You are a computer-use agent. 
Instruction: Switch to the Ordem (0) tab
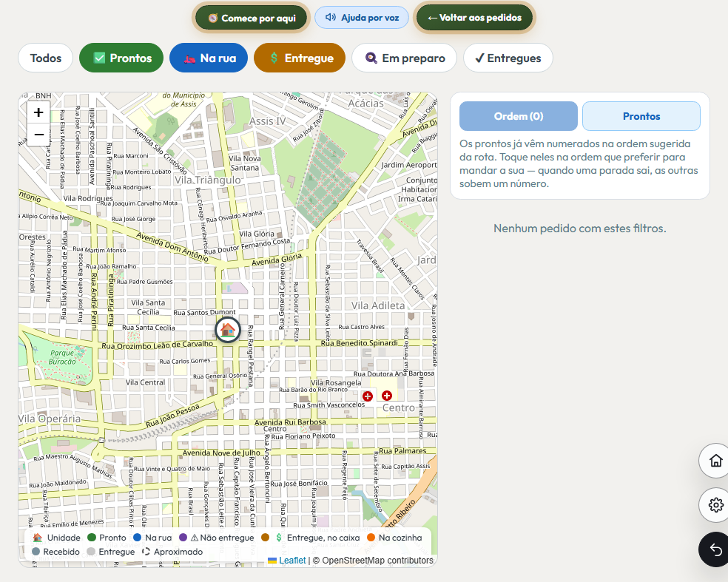519,116
